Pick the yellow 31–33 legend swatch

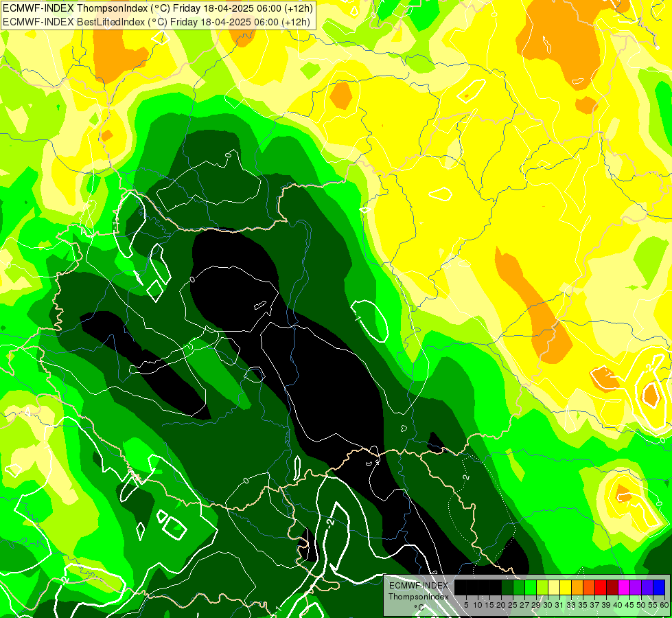click(566, 588)
